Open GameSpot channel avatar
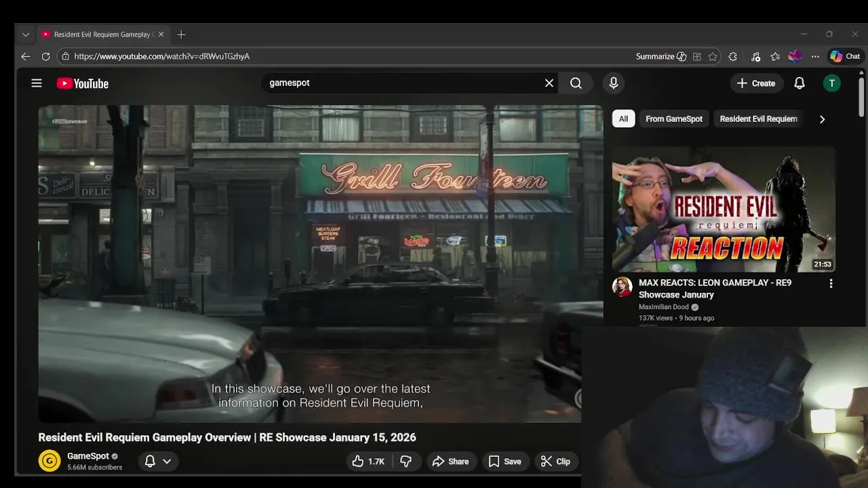Viewport: 868px width, 488px height. coord(49,461)
